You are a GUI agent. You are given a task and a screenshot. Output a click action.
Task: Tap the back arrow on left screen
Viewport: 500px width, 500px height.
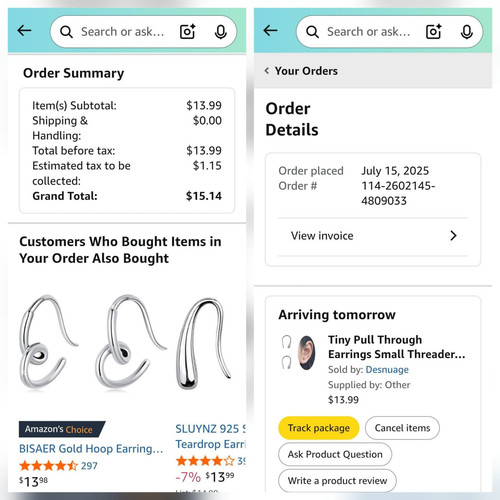24,31
